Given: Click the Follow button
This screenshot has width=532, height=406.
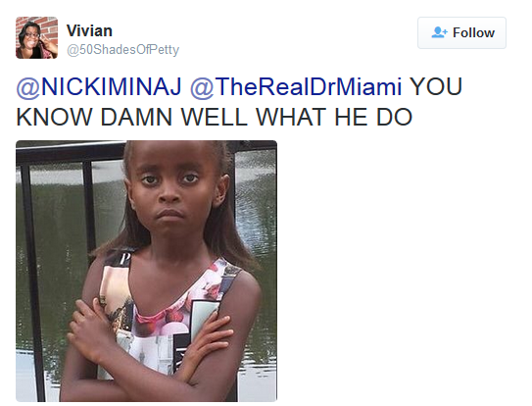Looking at the screenshot, I should click(461, 33).
